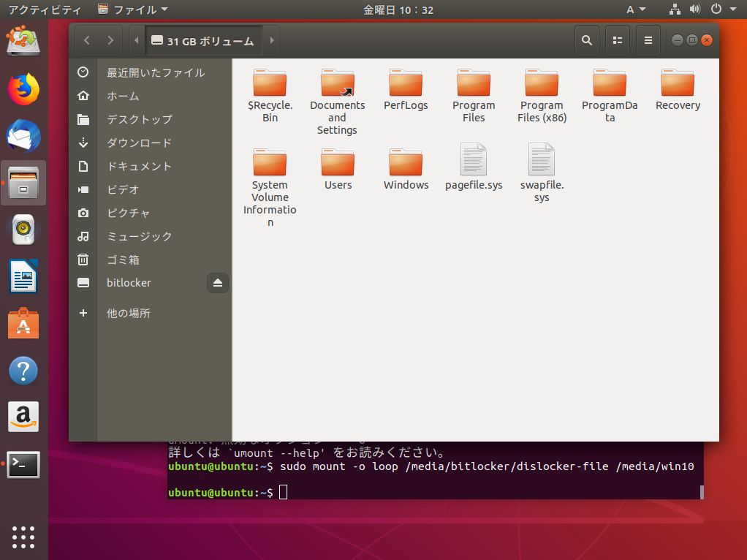Select the Recovery folder
Viewport: 747px width, 560px height.
[x=678, y=90]
